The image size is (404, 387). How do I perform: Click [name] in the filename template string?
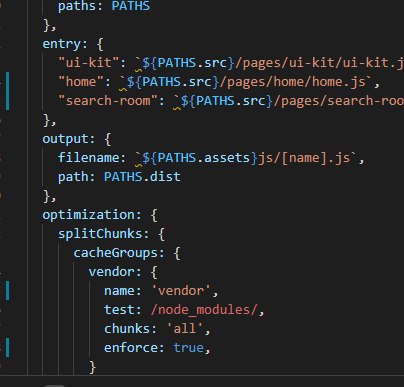(x=305, y=158)
